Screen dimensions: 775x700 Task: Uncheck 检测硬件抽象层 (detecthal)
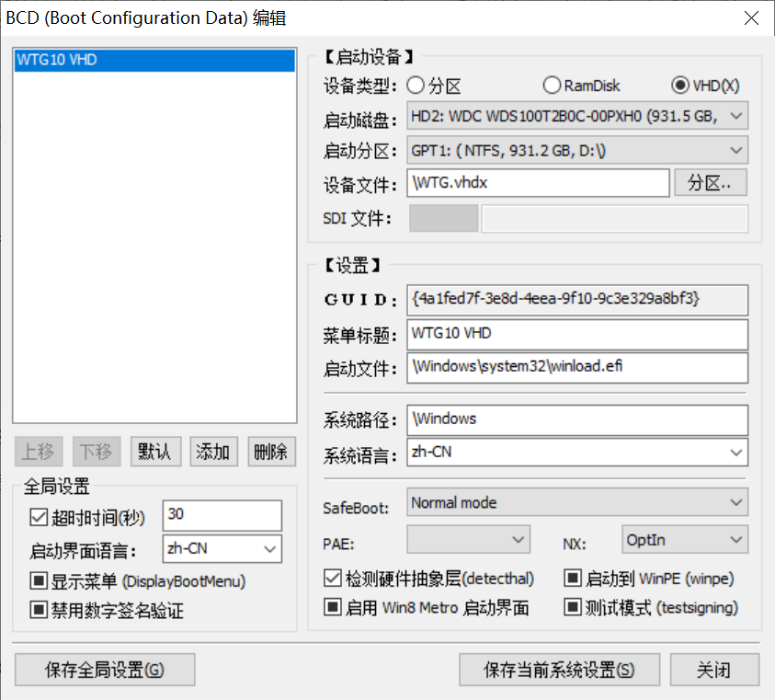tap(333, 579)
